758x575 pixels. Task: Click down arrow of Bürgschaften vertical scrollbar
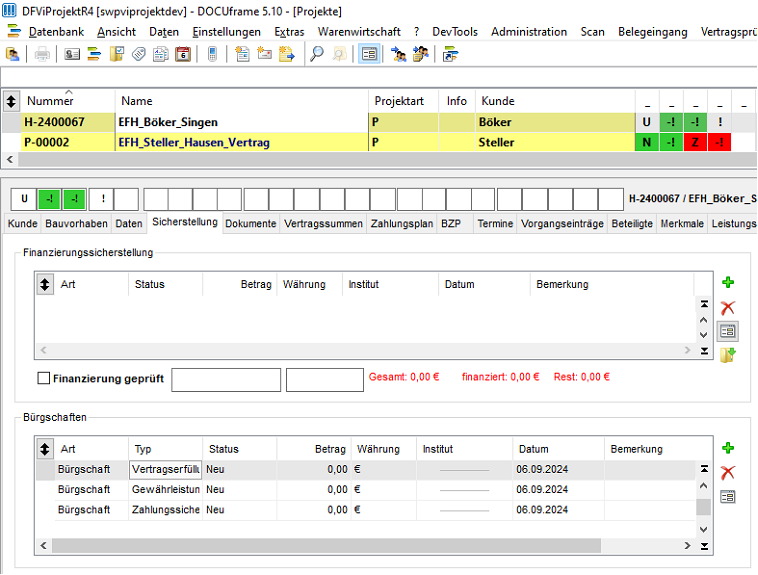704,530
